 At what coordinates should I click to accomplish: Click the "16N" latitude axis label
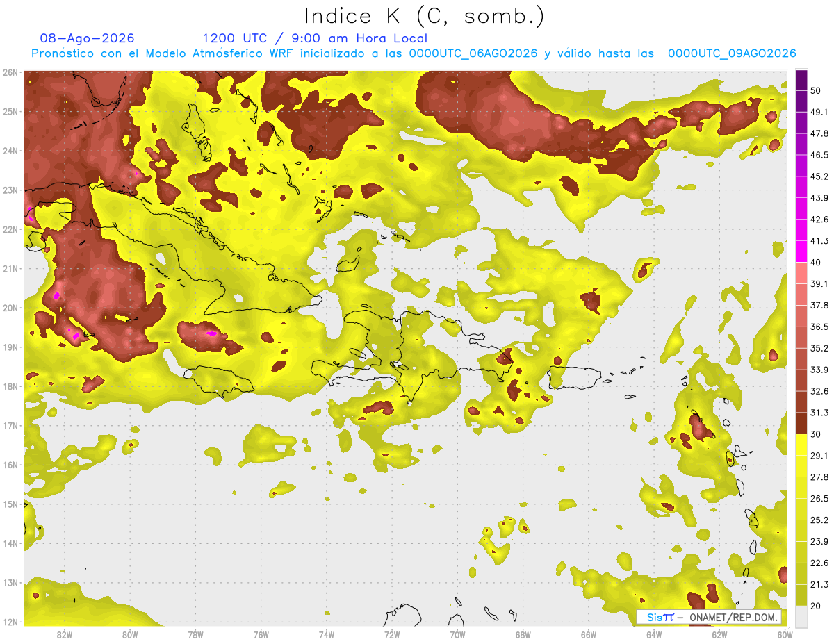point(10,465)
